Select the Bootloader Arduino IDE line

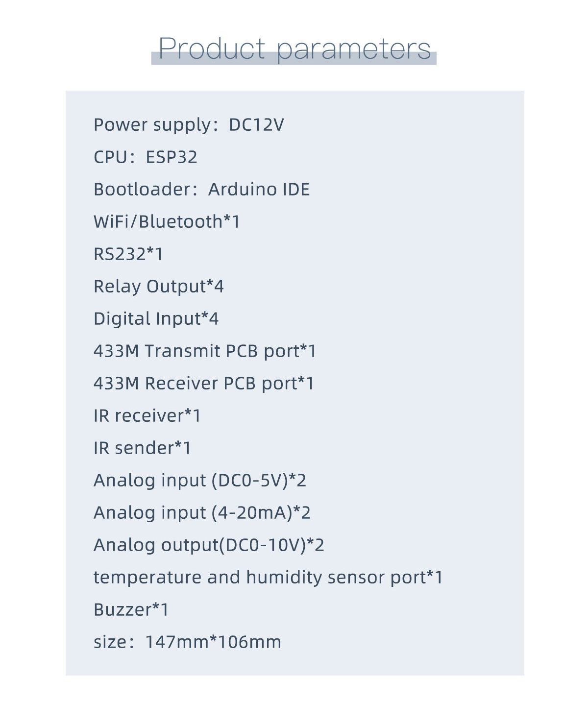pos(202,190)
